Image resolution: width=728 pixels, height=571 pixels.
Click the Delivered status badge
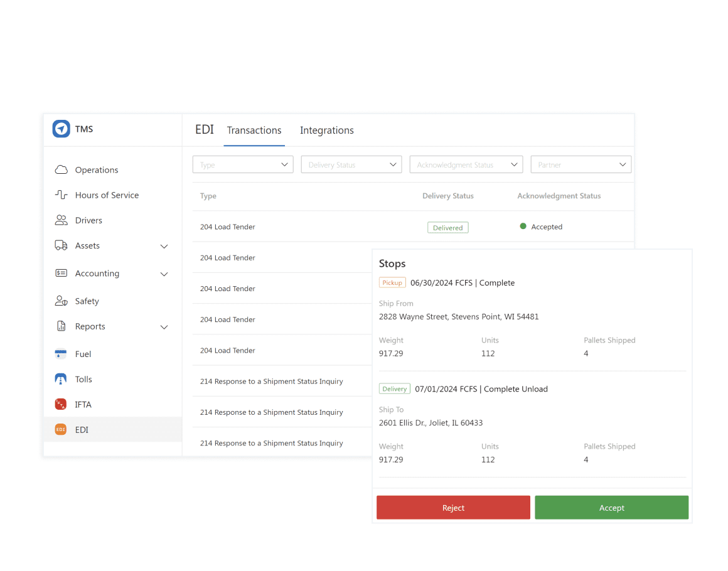[x=447, y=227]
